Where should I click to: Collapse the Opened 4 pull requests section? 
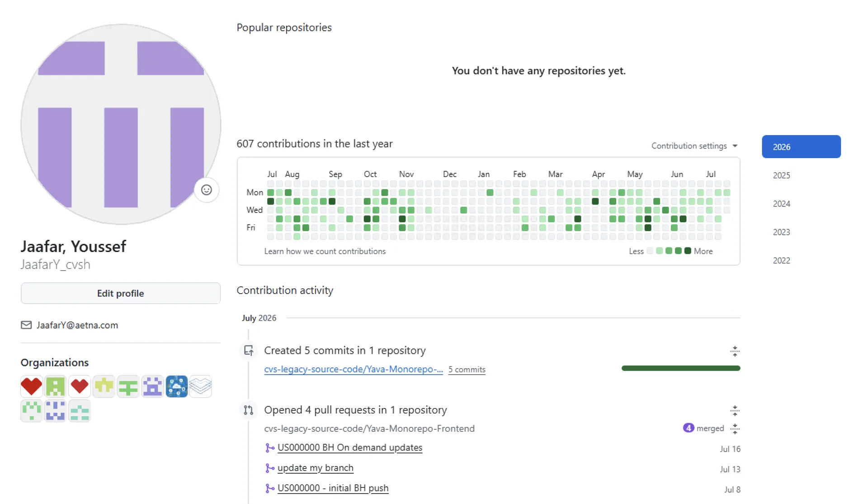point(735,410)
